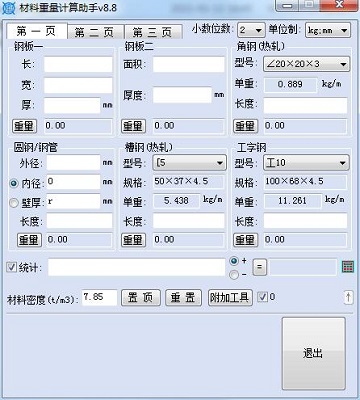This screenshot has height=400, width=360.
Task: Toggle the checkbox labeled 0 next to 附加工具
Action: [263, 297]
